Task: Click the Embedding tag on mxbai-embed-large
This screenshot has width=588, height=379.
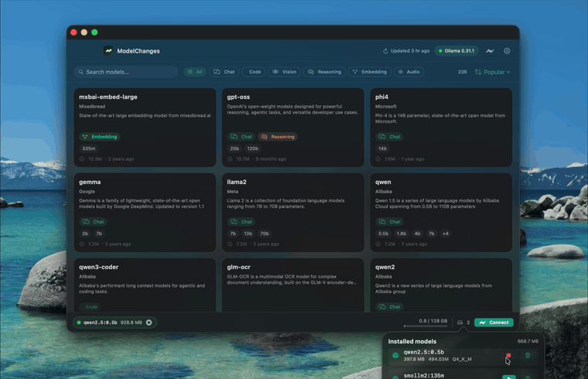Action: click(x=100, y=137)
